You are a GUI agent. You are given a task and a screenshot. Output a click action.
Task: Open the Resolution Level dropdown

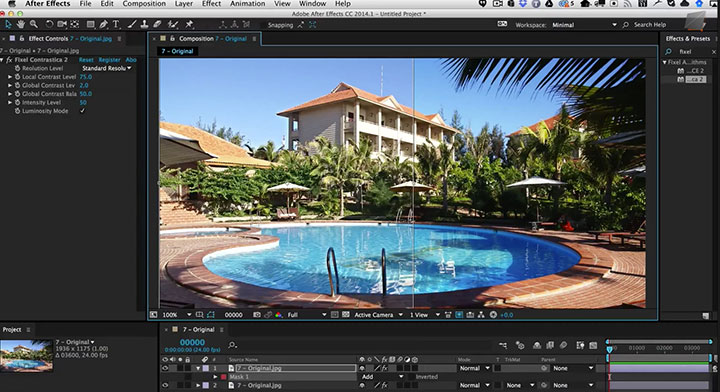coord(106,68)
